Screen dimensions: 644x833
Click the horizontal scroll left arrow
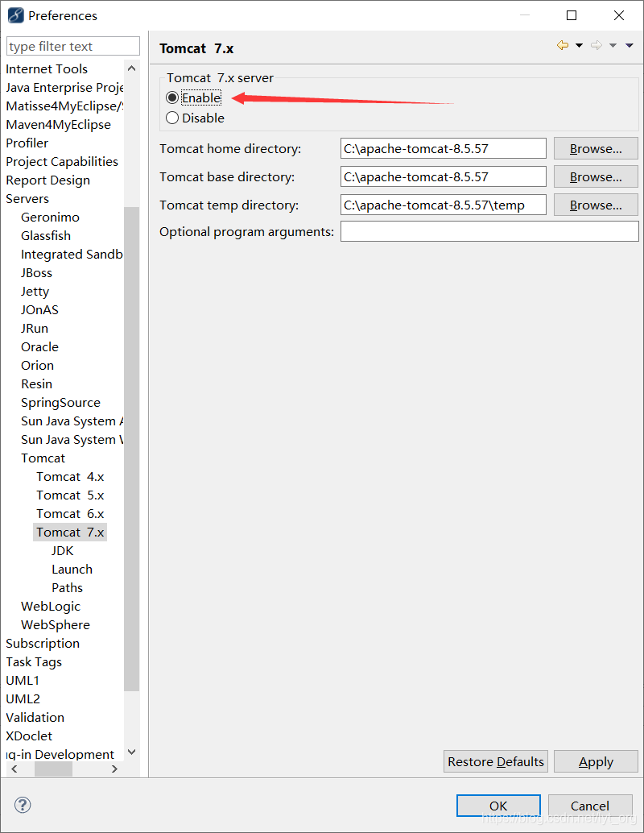click(14, 769)
